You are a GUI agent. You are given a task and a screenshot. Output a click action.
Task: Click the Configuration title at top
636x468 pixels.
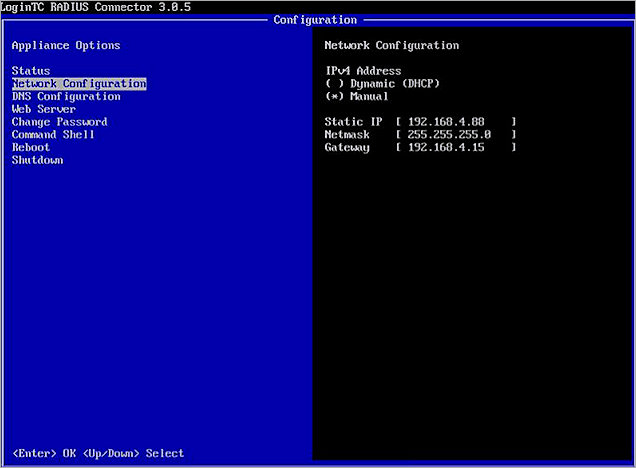pyautogui.click(x=315, y=20)
